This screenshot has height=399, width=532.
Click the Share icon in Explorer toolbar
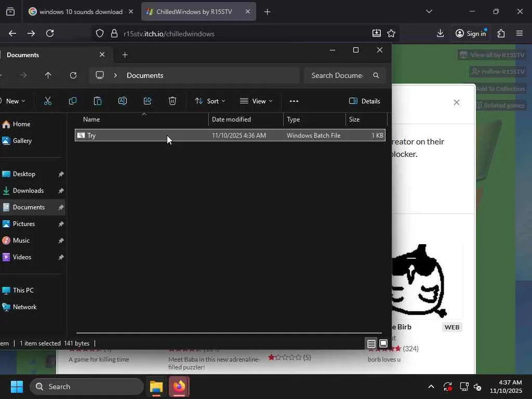tap(148, 101)
